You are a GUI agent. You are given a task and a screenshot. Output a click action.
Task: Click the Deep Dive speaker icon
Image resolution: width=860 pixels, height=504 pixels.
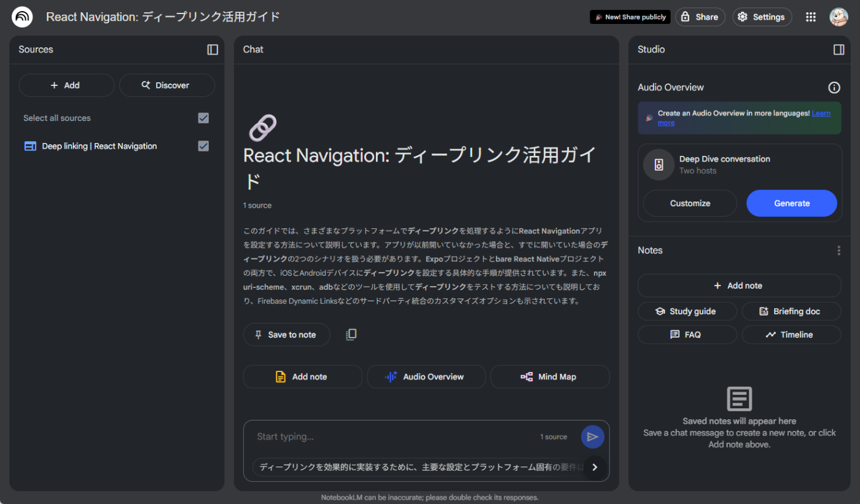659,165
